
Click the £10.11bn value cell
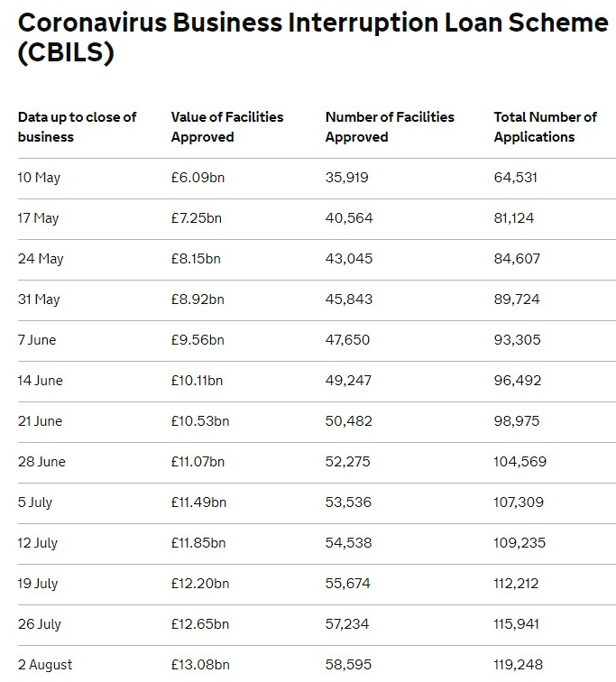(x=197, y=381)
